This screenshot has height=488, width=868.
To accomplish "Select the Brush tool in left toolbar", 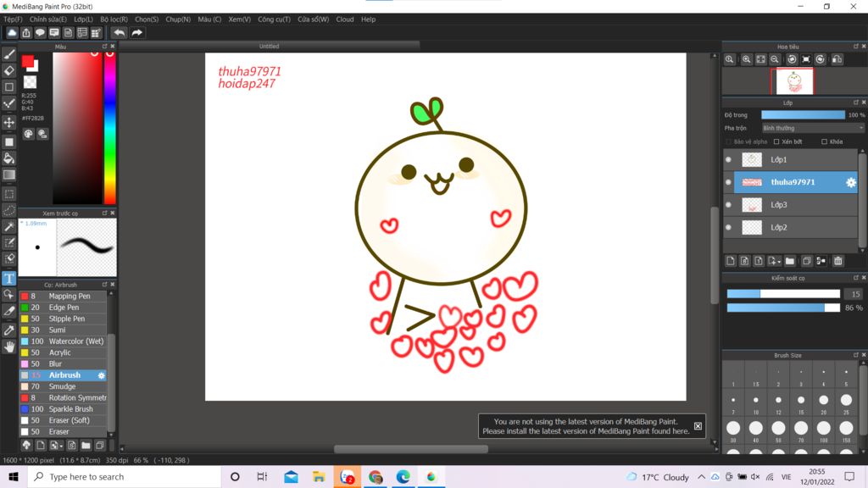I will coord(8,54).
